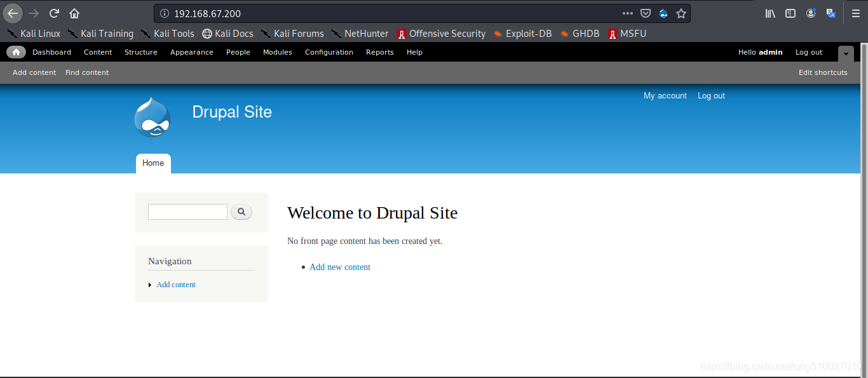Image resolution: width=868 pixels, height=378 pixels.
Task: Open the Firefox account icon
Action: click(811, 13)
